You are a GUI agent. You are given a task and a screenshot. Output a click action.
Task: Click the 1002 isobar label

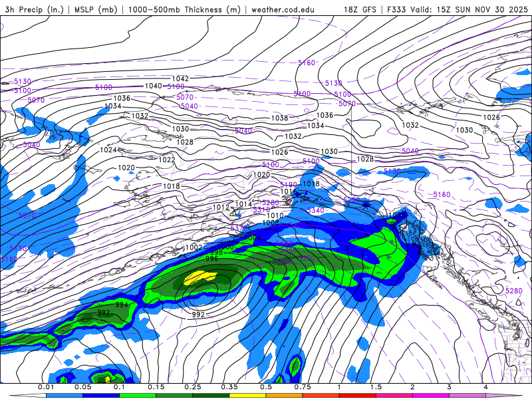(194, 247)
